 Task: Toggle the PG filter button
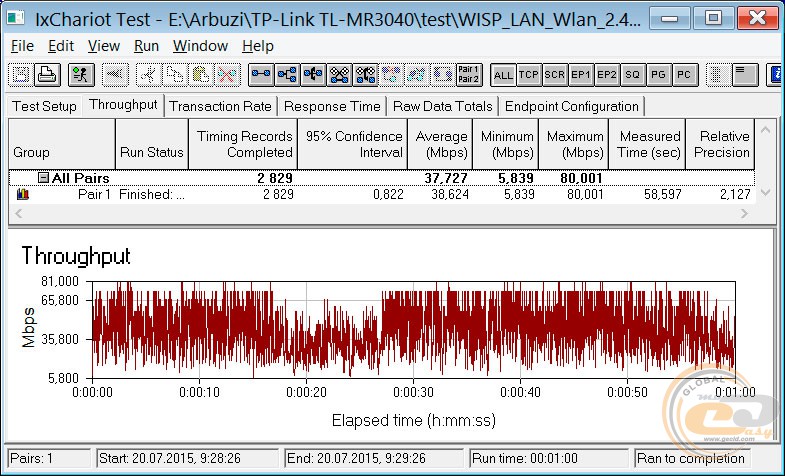pyautogui.click(x=659, y=75)
